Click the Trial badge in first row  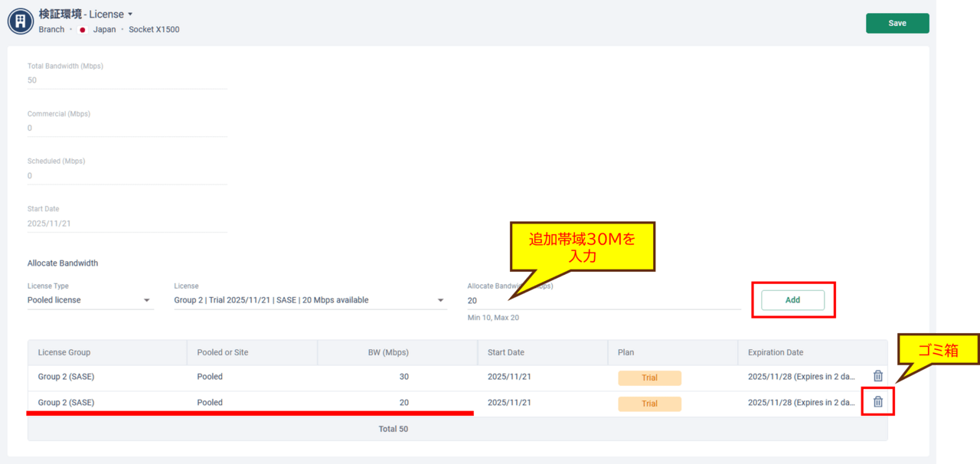(649, 377)
